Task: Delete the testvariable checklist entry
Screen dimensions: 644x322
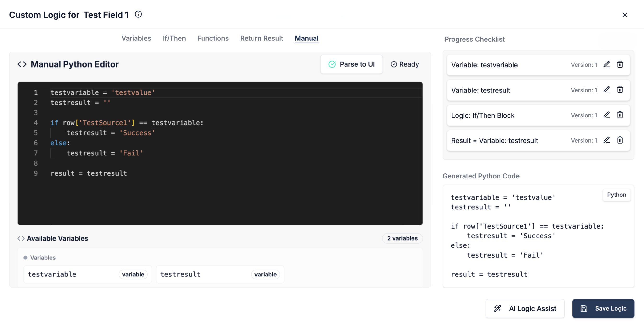Action: [620, 64]
